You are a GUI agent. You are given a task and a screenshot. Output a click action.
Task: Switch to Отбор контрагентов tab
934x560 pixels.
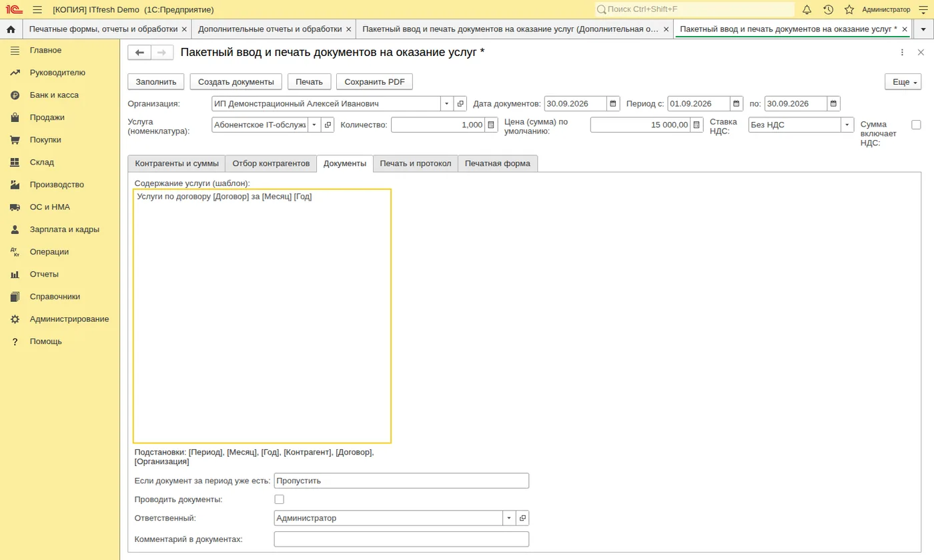[x=271, y=163]
